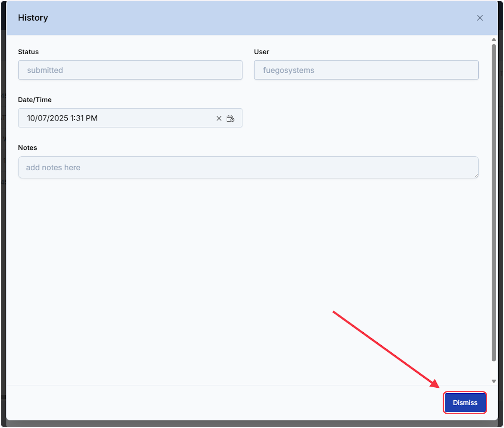Click the Date/Time input 10/07/2025 1:31 PM
504x428 pixels.
(130, 118)
